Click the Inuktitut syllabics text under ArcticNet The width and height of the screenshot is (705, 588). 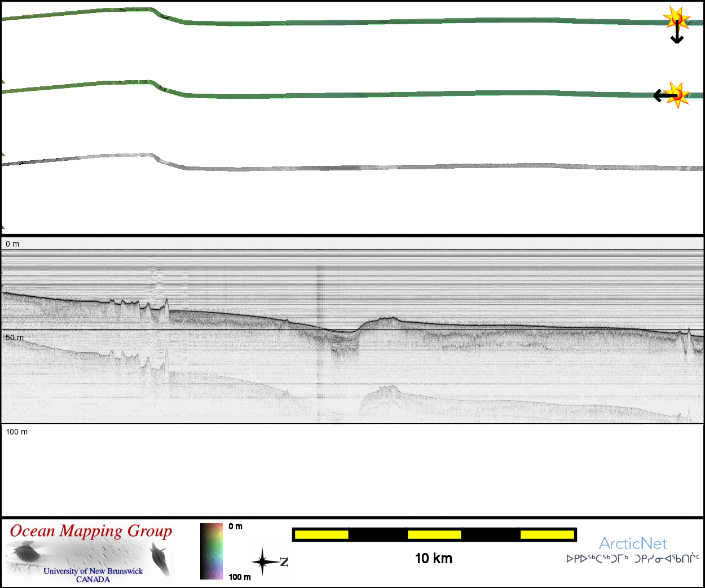coord(633,559)
